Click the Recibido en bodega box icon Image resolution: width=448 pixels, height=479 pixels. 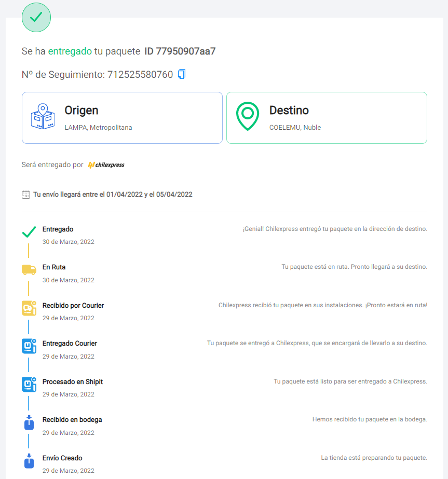(x=29, y=422)
